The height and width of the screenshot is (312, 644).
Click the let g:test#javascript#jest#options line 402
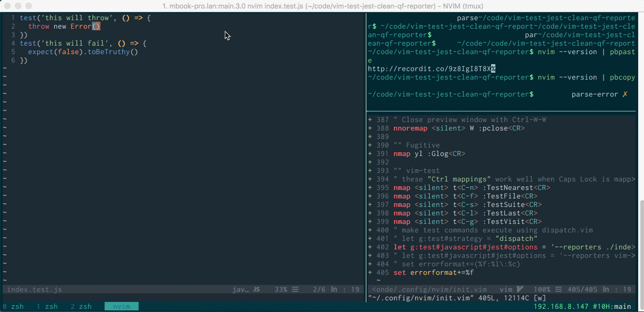point(514,247)
